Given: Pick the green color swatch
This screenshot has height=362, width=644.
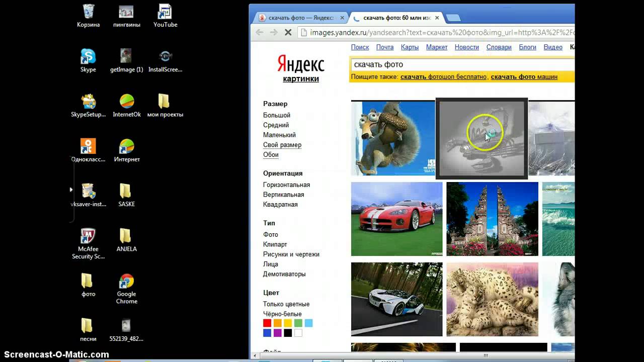Looking at the screenshot, I should click(x=298, y=323).
